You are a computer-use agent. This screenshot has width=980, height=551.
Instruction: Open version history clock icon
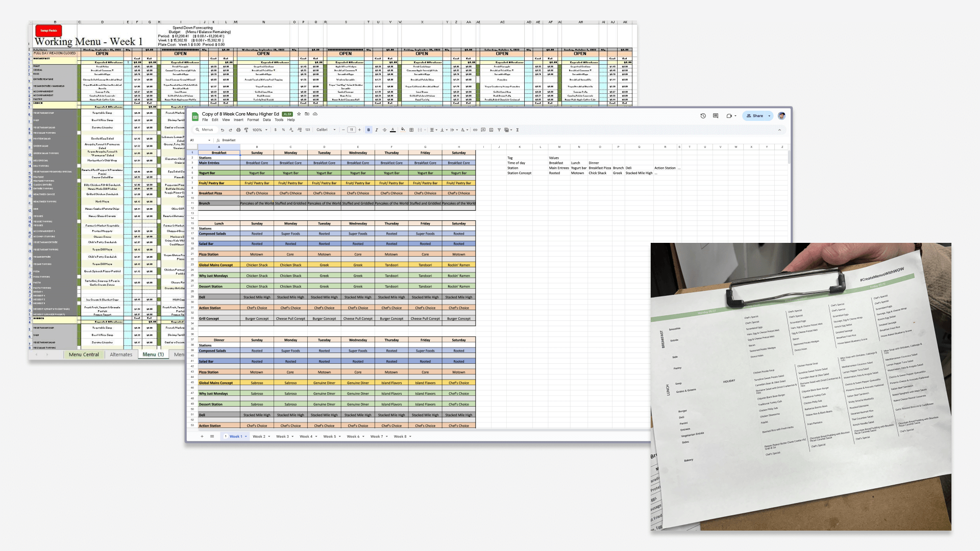click(703, 116)
